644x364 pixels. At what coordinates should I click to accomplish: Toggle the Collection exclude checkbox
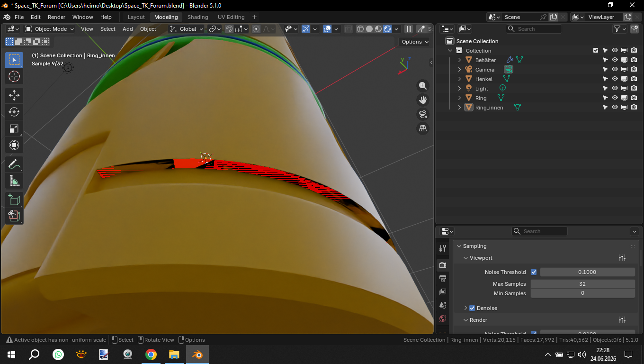[596, 51]
